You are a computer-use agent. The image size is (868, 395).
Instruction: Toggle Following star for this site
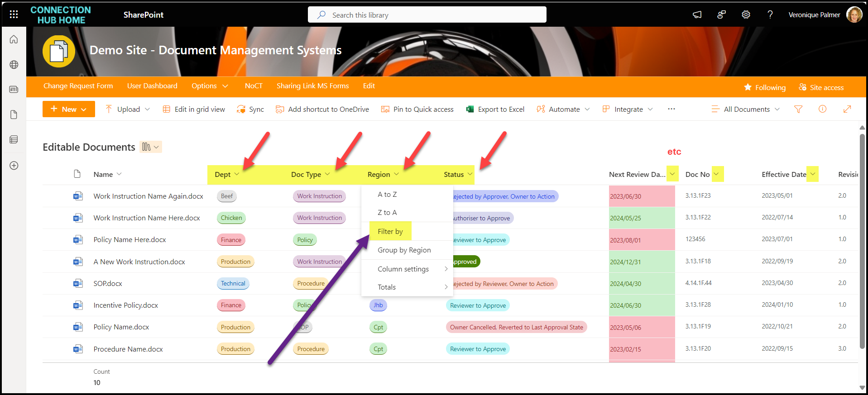click(x=765, y=87)
